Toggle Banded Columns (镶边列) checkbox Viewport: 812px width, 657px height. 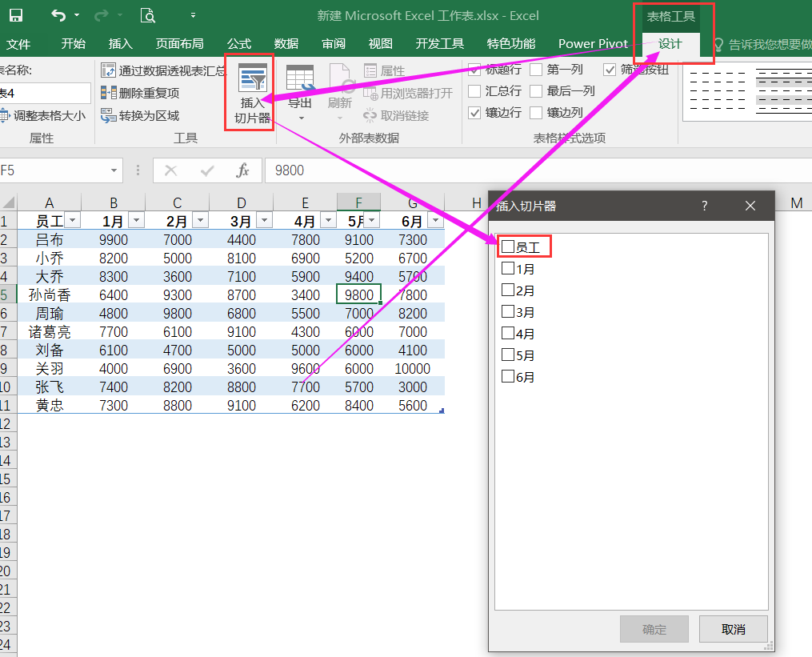536,113
